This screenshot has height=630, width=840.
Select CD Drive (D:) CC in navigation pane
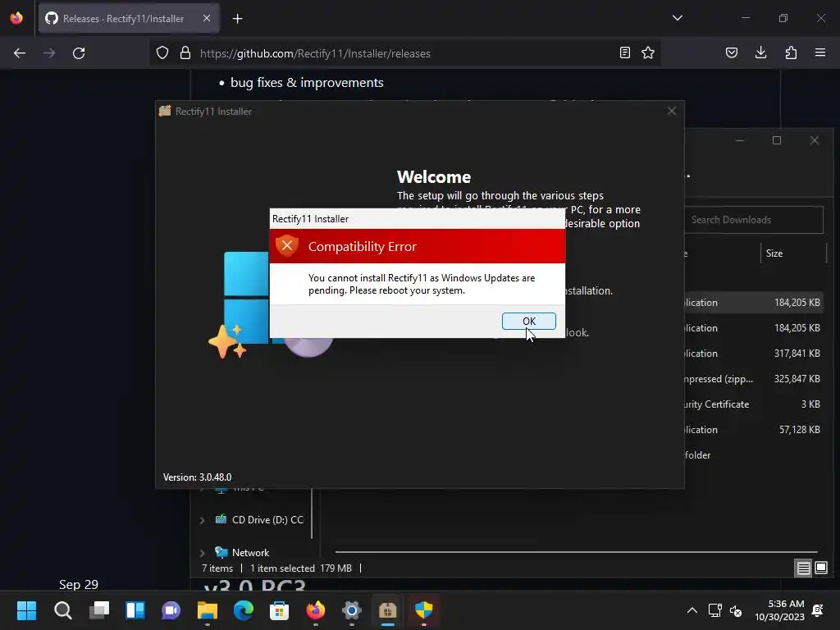point(259,519)
